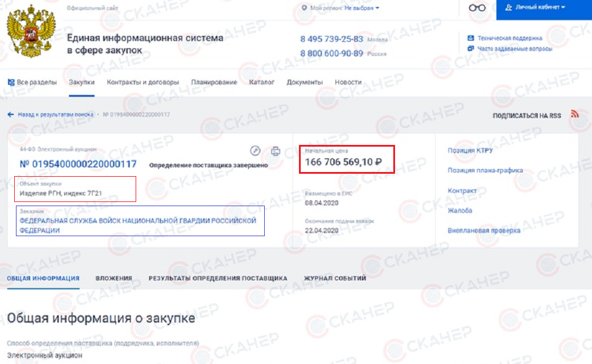Screen dimensions: 592x364
Task: Open the Федеральная служба войск национальной гвардии link
Action: coord(138,225)
